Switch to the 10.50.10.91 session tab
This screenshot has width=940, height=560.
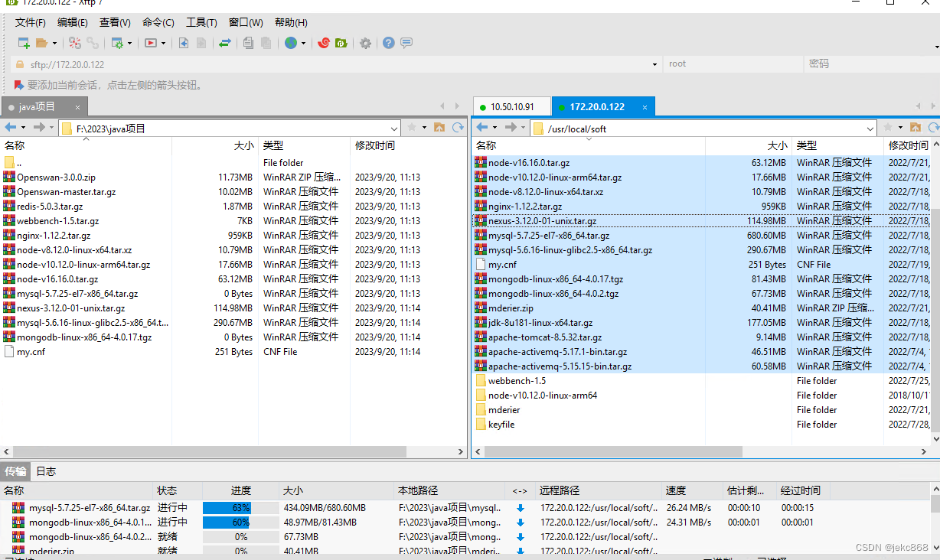(511, 106)
